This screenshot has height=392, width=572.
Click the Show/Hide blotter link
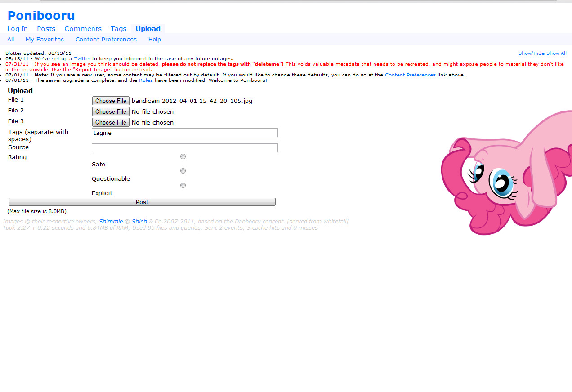tap(532, 53)
